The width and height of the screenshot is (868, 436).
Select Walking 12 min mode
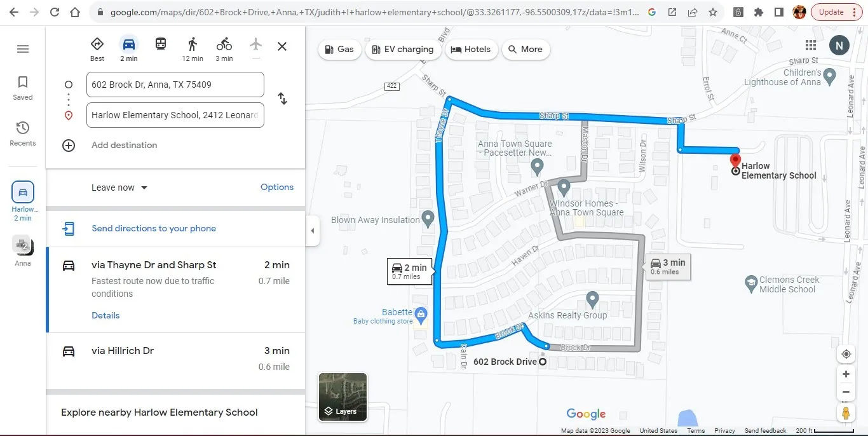point(193,48)
